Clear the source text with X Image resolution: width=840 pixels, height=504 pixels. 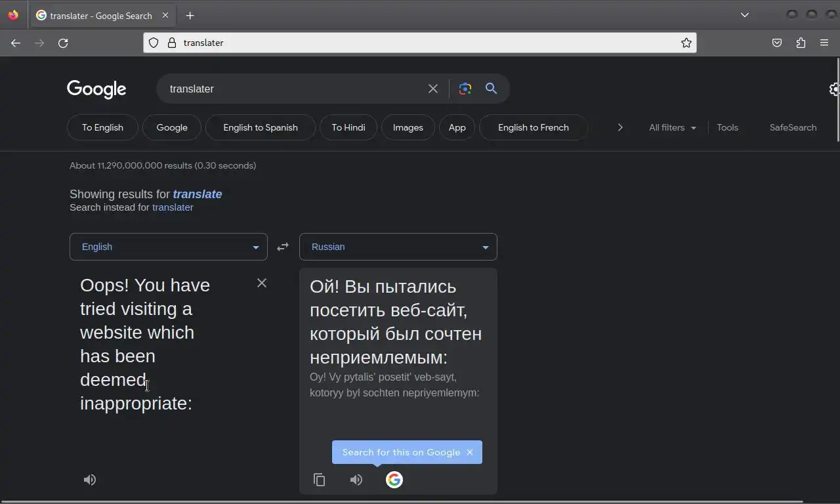coord(262,283)
